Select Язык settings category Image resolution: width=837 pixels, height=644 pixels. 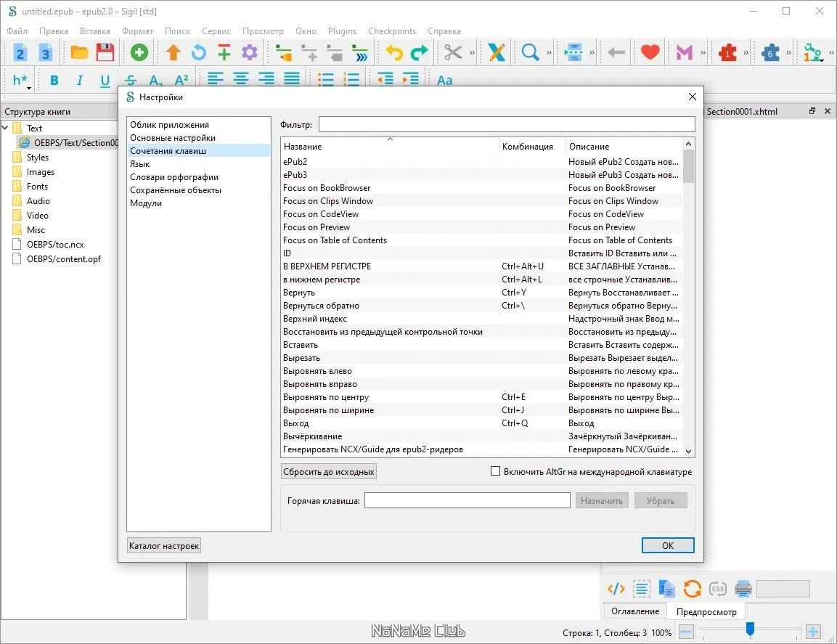(x=199, y=164)
